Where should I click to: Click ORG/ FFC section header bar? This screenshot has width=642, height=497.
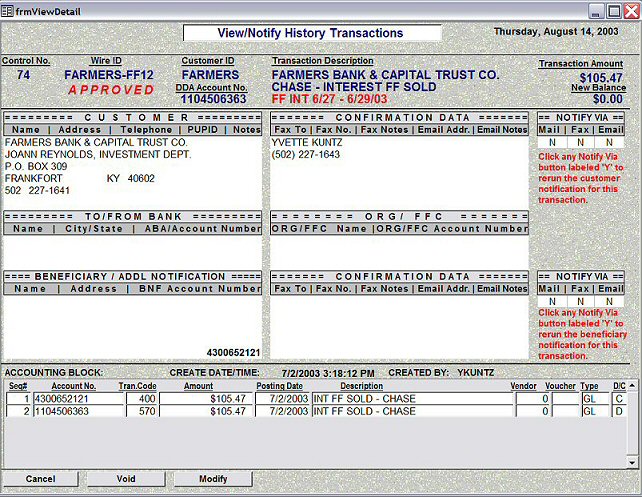point(399,216)
